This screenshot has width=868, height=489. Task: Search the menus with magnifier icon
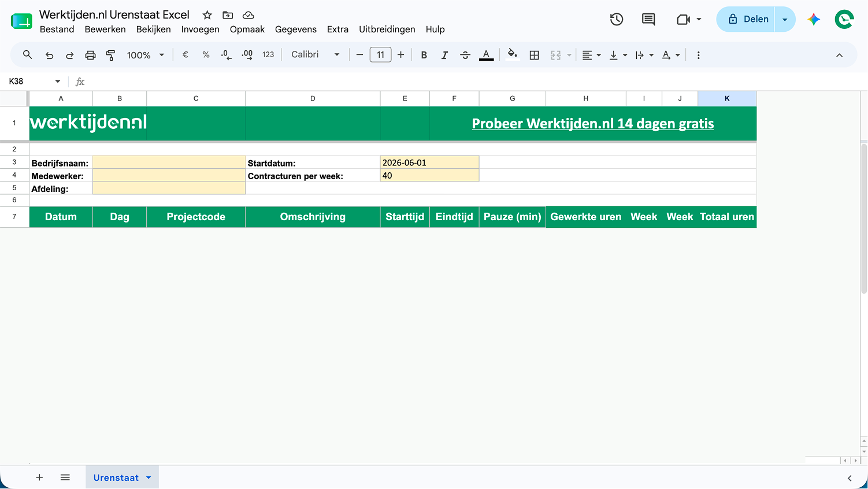click(x=27, y=55)
